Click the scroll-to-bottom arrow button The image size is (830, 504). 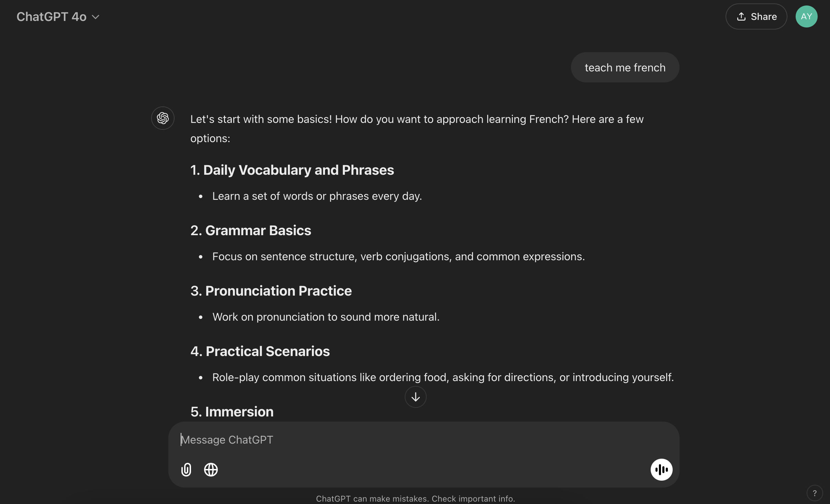click(415, 397)
